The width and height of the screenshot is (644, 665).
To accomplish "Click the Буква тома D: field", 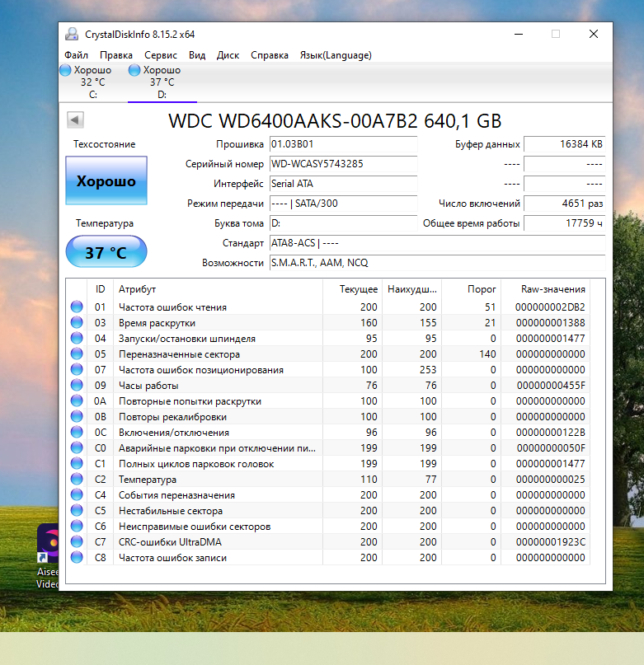I will [x=343, y=223].
